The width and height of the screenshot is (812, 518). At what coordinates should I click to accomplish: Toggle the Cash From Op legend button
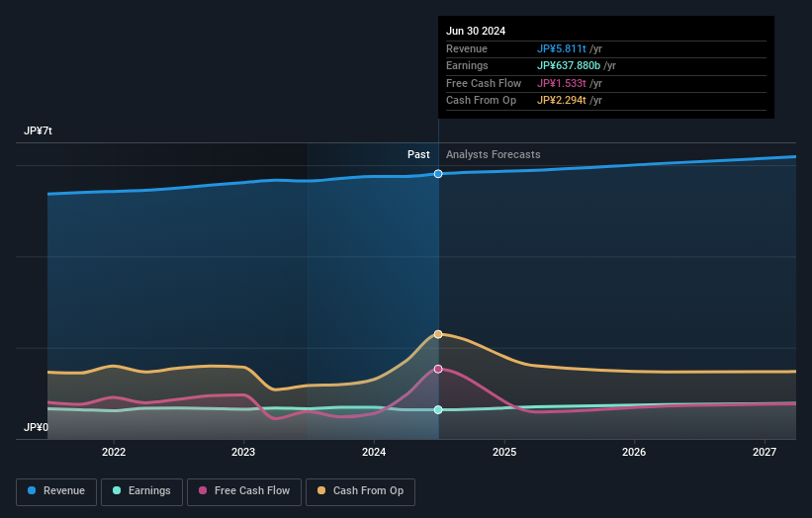tap(360, 491)
